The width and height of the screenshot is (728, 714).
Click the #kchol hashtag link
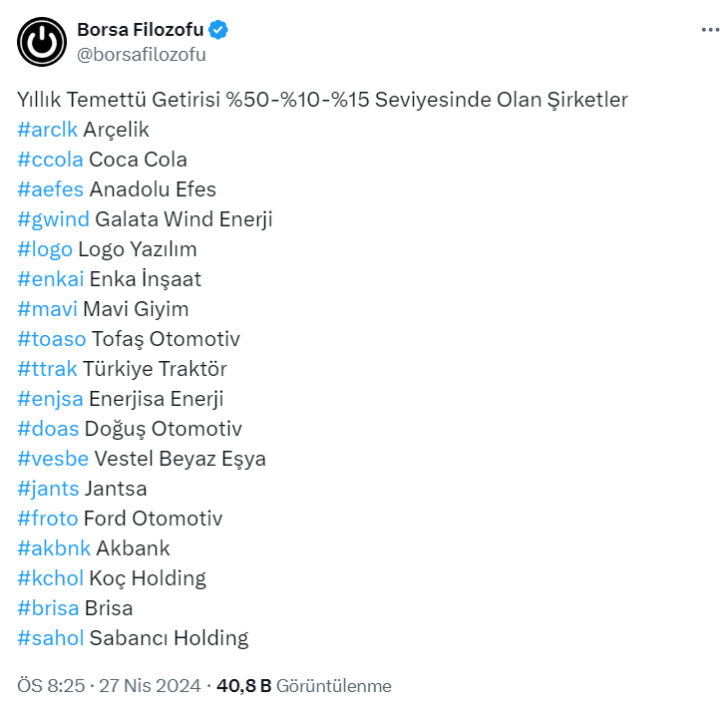tap(50, 578)
